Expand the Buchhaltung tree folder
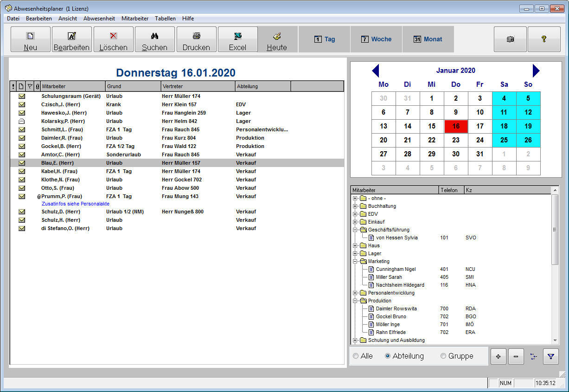Image resolution: width=569 pixels, height=392 pixels. pyautogui.click(x=355, y=206)
